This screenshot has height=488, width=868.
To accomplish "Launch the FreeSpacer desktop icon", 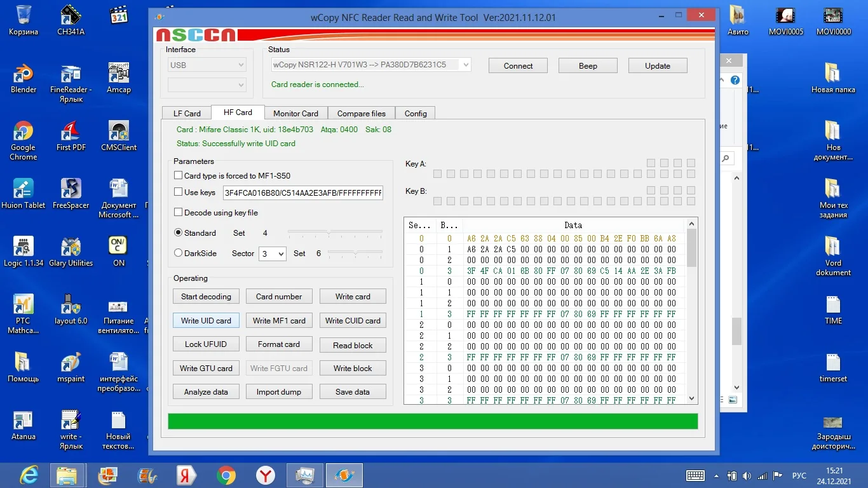I will click(x=71, y=194).
